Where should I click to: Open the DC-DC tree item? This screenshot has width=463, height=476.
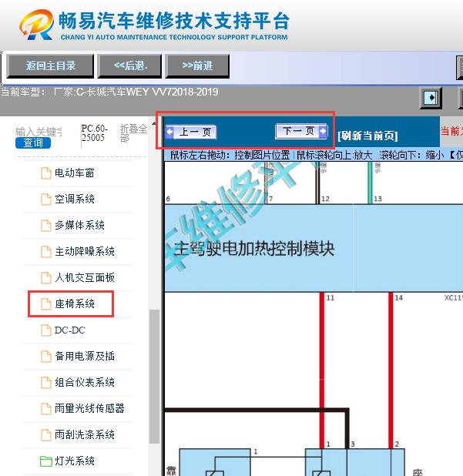click(x=70, y=330)
